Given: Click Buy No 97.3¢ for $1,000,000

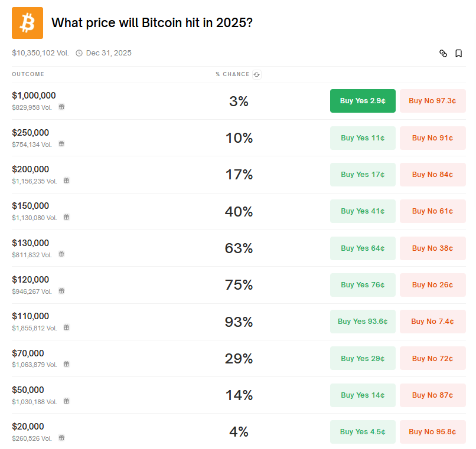Looking at the screenshot, I should [432, 101].
